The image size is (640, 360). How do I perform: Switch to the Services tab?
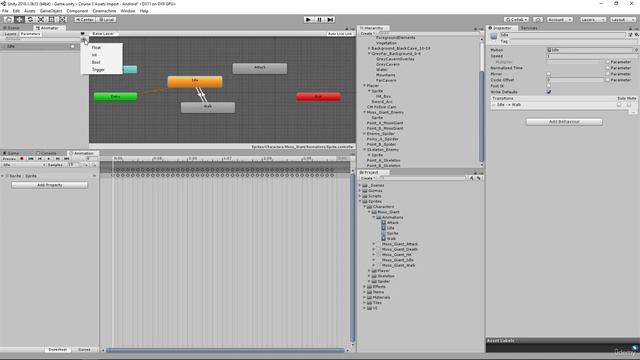click(529, 28)
